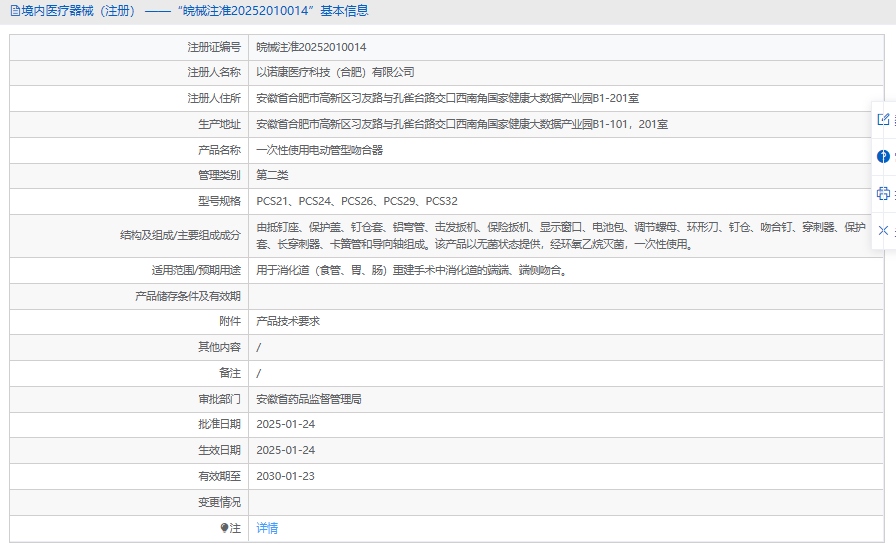Screen dimensions: 896x552
Task: Click the 注册人住所 address value
Action: [447, 98]
